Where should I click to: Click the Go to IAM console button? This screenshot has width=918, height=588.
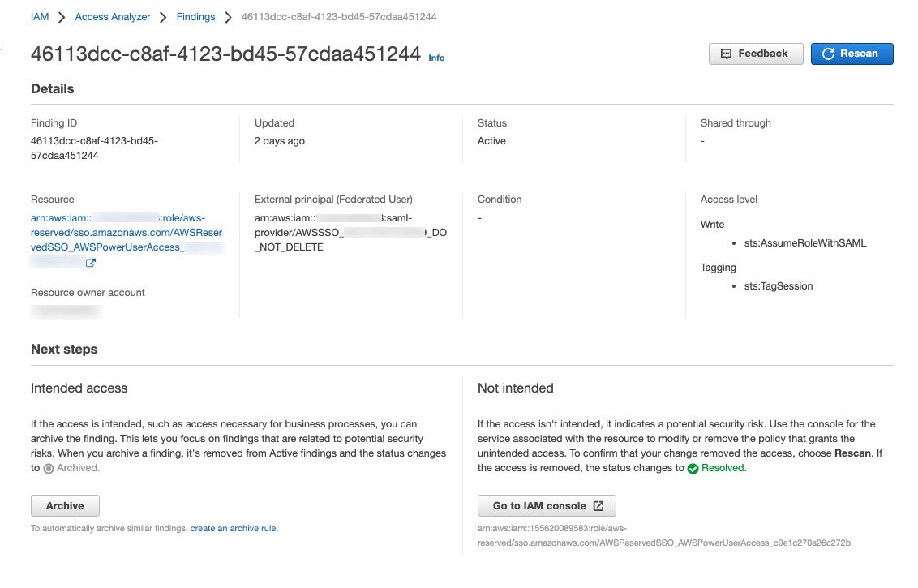547,505
